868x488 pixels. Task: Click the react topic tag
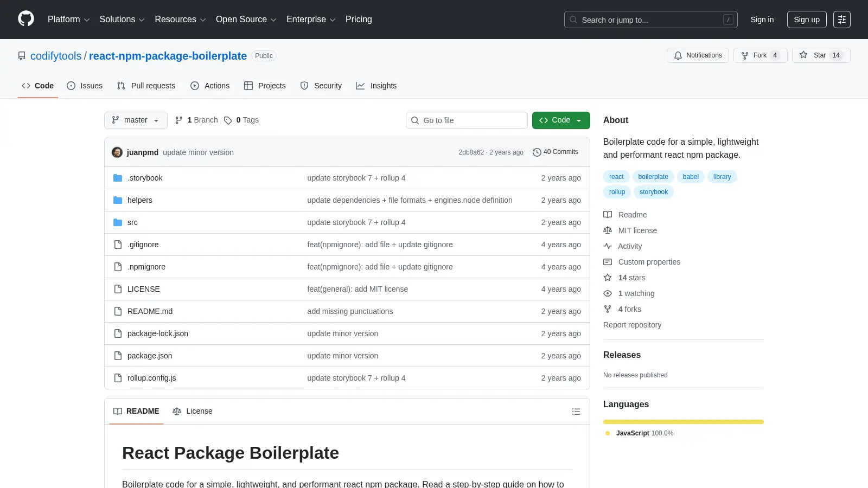pos(616,177)
